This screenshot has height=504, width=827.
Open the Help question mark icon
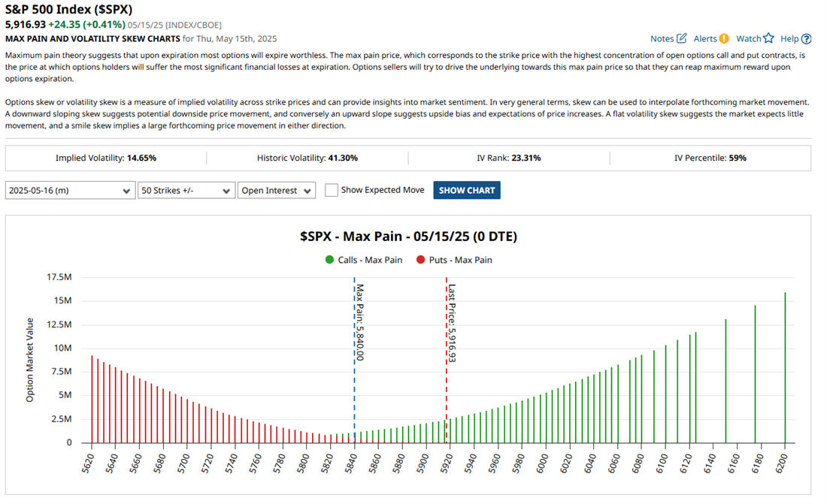click(x=807, y=39)
